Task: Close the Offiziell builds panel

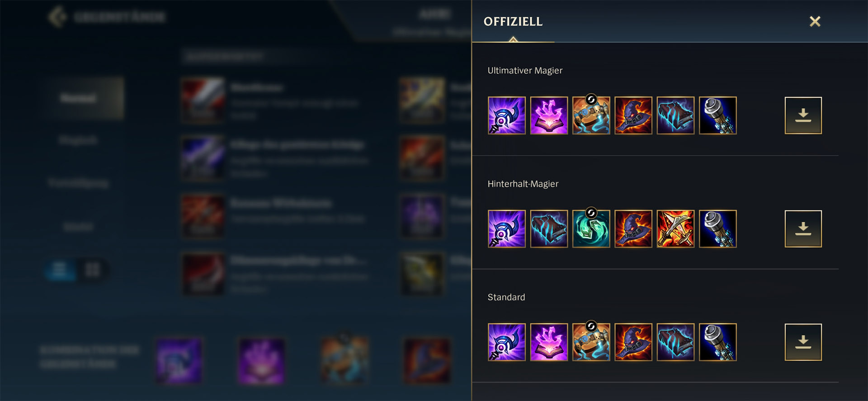Action: [815, 21]
